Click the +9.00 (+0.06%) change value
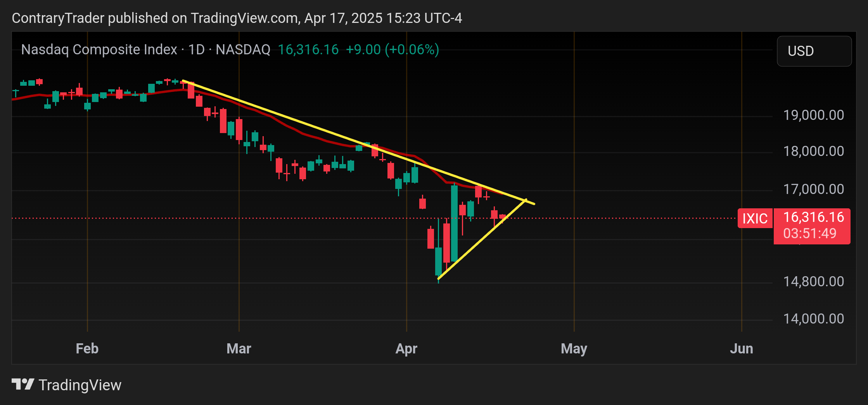Image resolution: width=868 pixels, height=405 pixels. pos(392,50)
